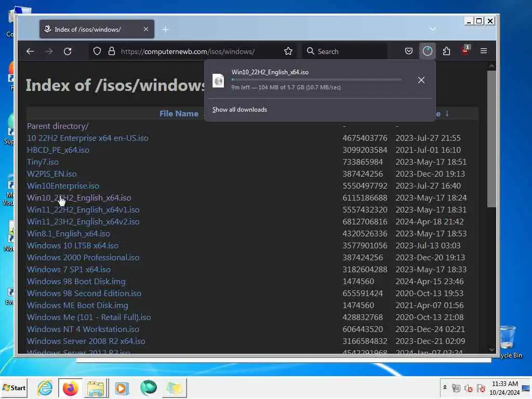Show hidden system tray icons arrow
The image size is (532, 399).
tap(445, 388)
